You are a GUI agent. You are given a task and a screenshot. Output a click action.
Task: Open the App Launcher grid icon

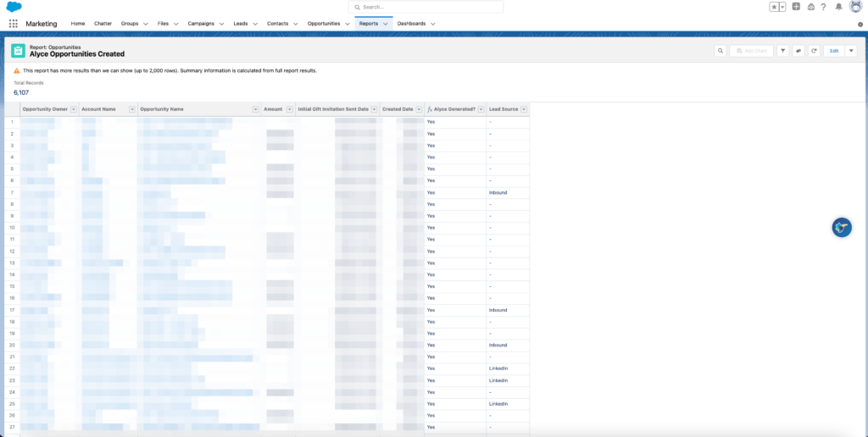[x=14, y=24]
